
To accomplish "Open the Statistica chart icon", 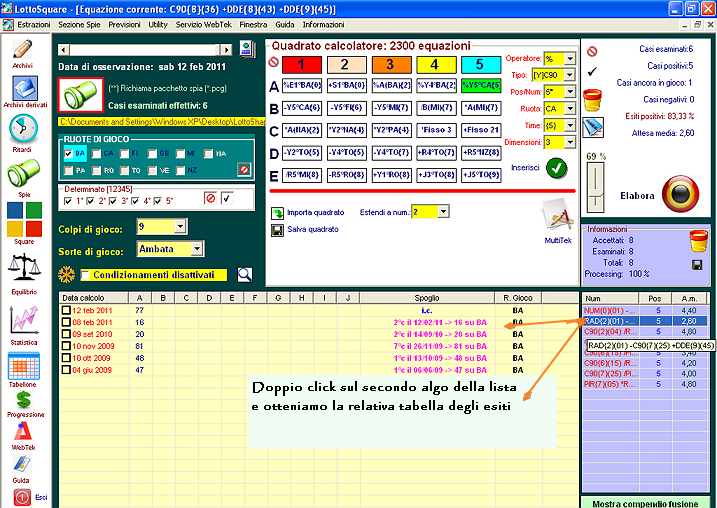I will [24, 320].
